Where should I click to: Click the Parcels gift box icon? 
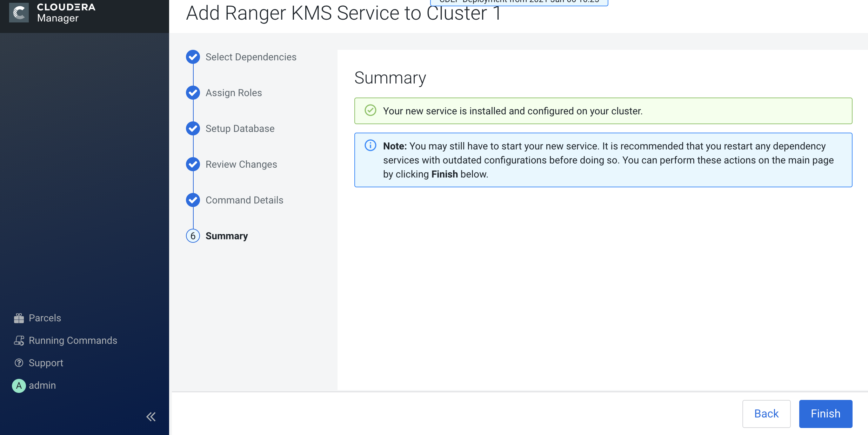(19, 318)
